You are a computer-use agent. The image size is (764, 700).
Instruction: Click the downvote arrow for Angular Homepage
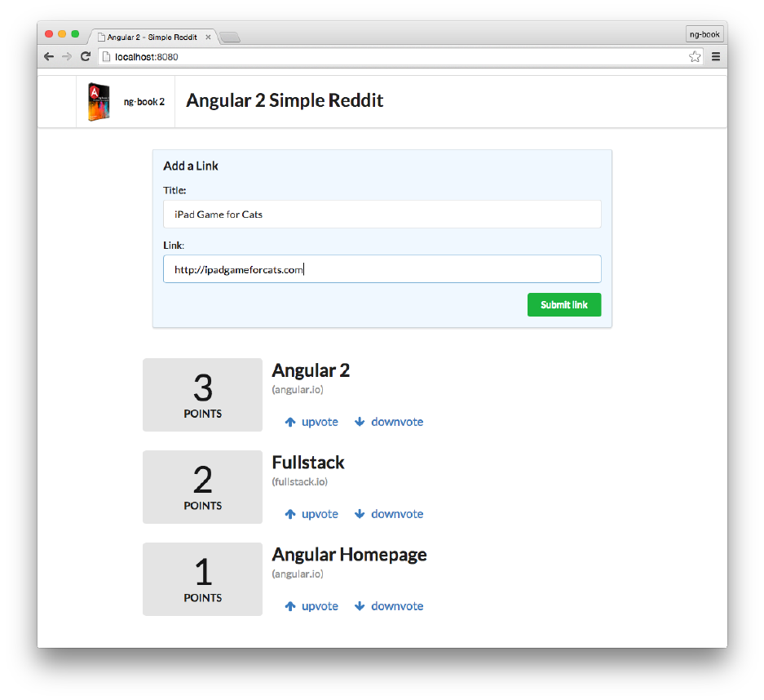(360, 607)
